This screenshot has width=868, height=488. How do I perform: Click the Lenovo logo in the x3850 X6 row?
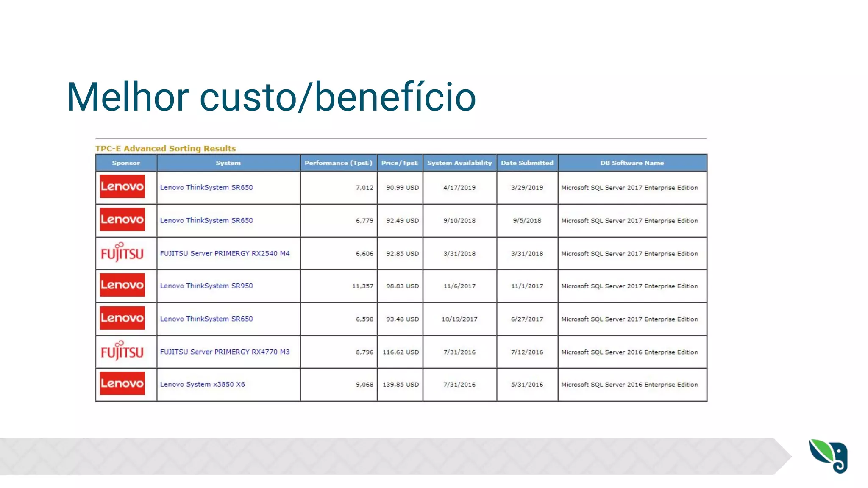(x=122, y=383)
